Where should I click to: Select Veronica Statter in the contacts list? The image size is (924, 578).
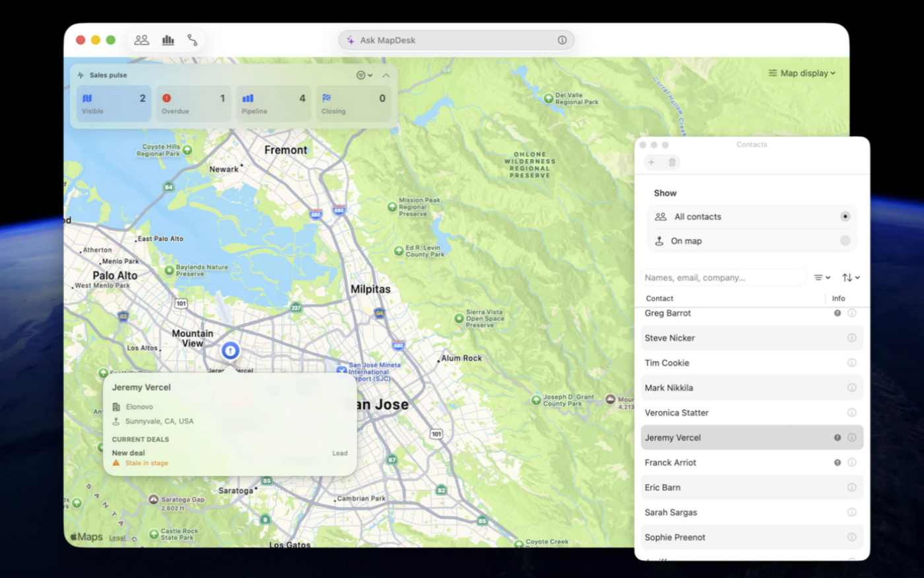pyautogui.click(x=752, y=413)
